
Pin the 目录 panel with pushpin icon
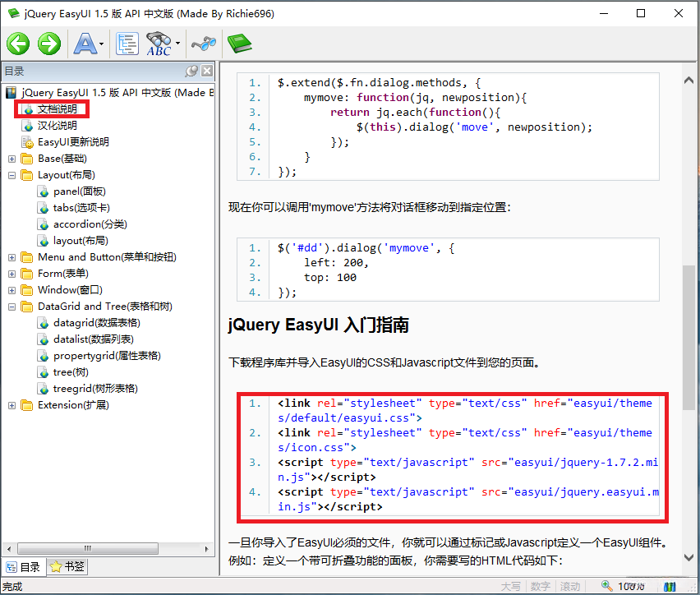click(191, 71)
